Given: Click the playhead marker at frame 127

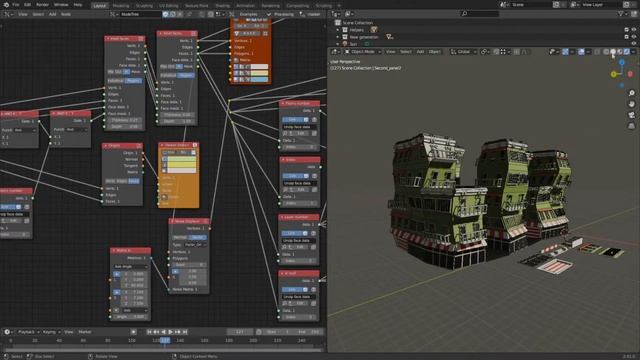Looking at the screenshot, I should [x=165, y=340].
